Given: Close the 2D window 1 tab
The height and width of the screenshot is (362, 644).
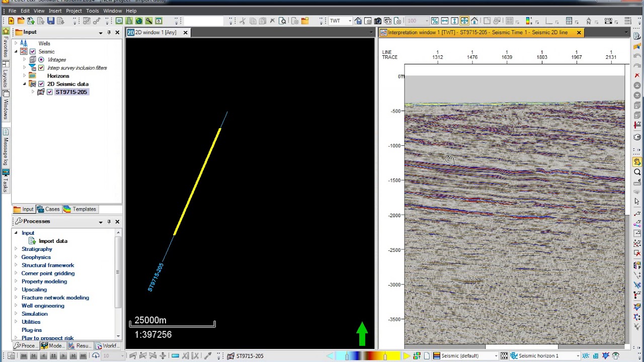Looking at the screenshot, I should click(185, 32).
